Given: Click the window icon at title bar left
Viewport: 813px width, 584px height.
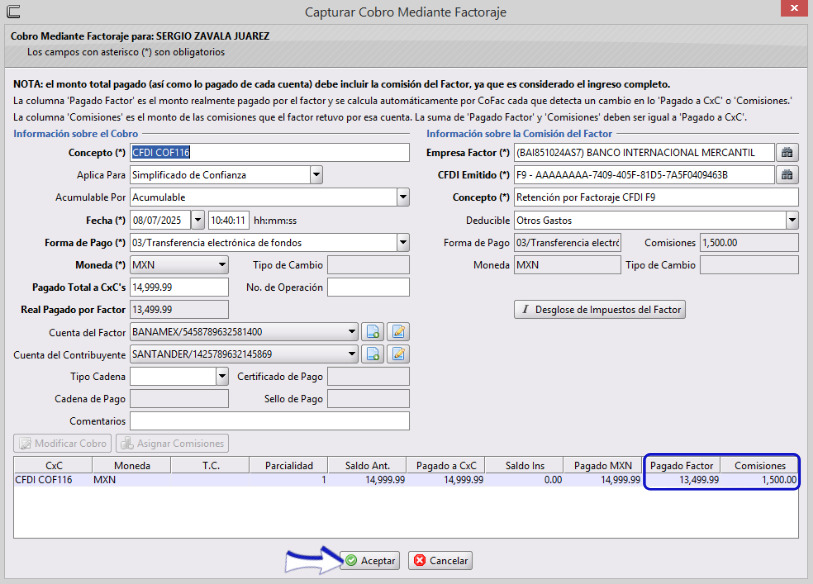Looking at the screenshot, I should [13, 11].
